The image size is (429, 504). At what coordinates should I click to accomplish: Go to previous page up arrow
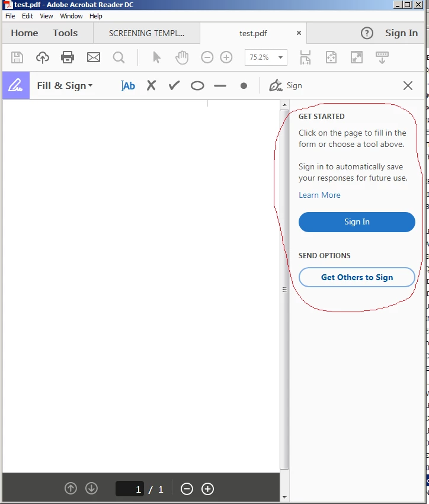[71, 488]
